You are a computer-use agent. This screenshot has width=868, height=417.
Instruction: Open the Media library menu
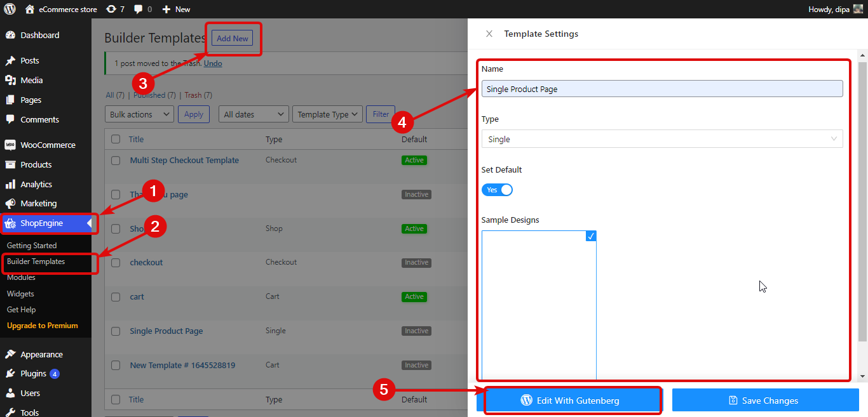[31, 80]
